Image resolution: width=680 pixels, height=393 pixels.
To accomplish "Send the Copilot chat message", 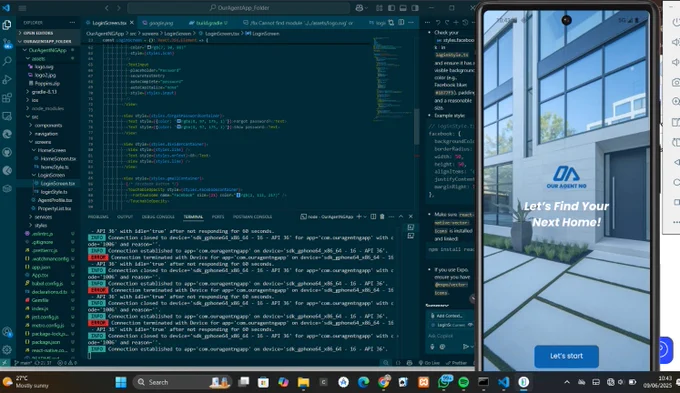I will 465,346.
